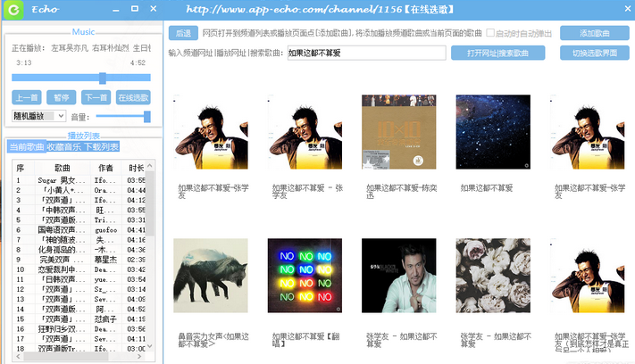Viewport: 635px width, 364px height.
Task: Open 在线选歌 online song picker
Action: pyautogui.click(x=133, y=97)
